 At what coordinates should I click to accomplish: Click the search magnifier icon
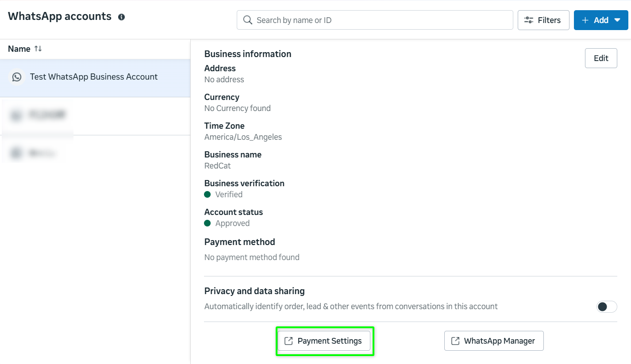pos(248,20)
